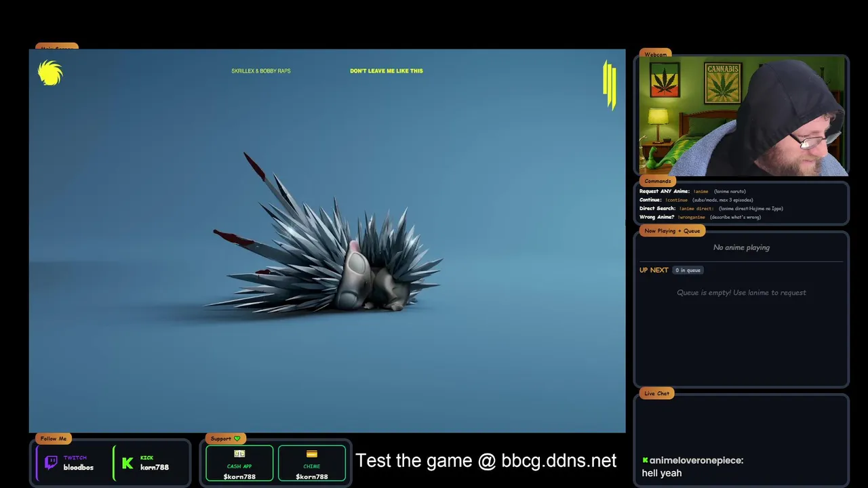
Task: Click the '!anime' command text
Action: pos(701,191)
